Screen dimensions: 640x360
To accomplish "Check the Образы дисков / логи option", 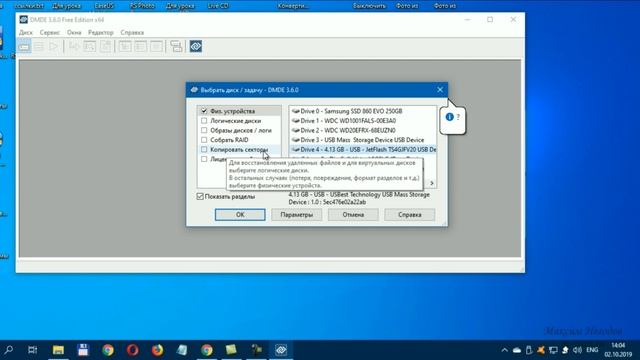I will [204, 130].
